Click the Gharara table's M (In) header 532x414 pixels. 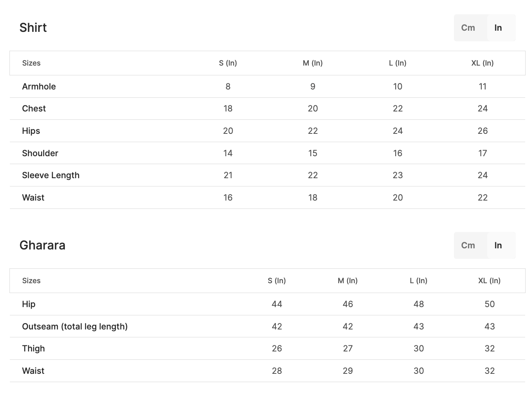(x=347, y=281)
